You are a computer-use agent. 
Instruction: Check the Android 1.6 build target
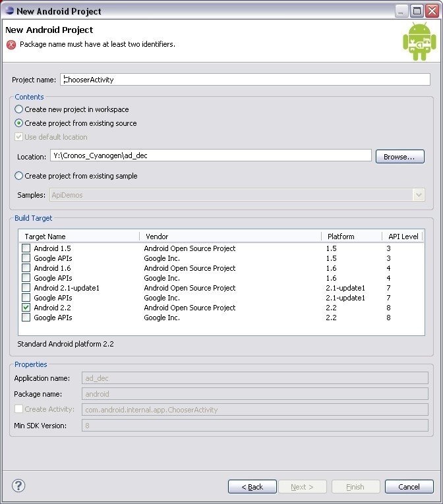coord(26,268)
